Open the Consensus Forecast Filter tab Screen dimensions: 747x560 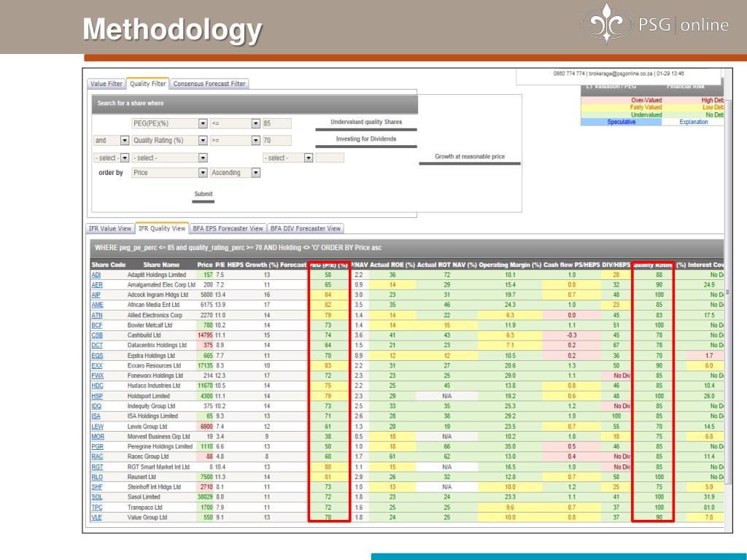209,84
